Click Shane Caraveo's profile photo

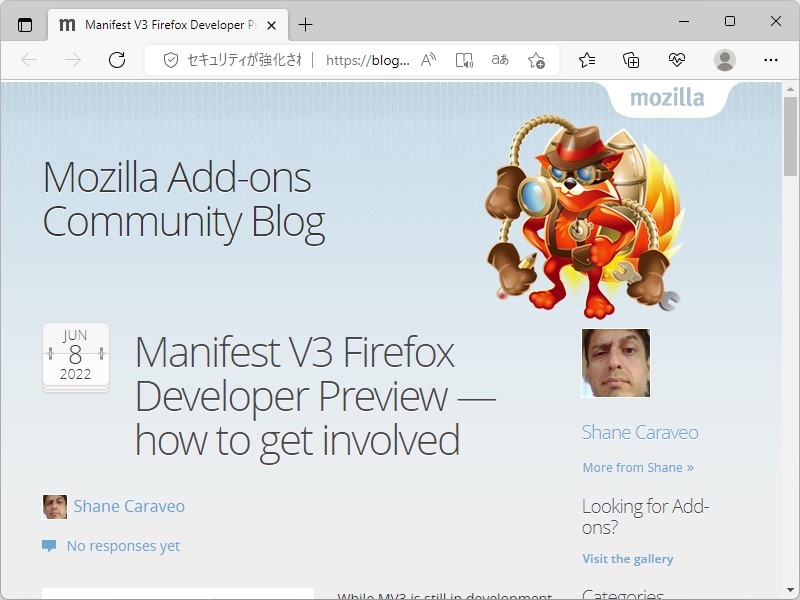click(x=614, y=363)
